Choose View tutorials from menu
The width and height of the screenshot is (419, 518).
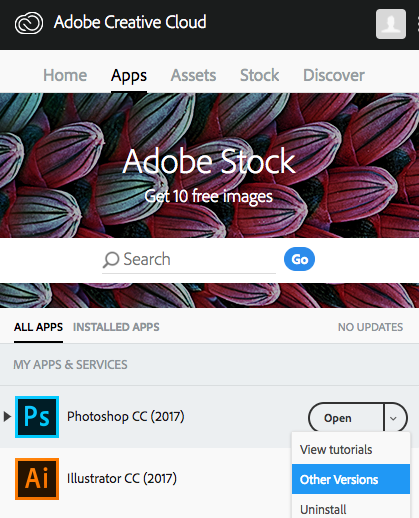[351, 449]
